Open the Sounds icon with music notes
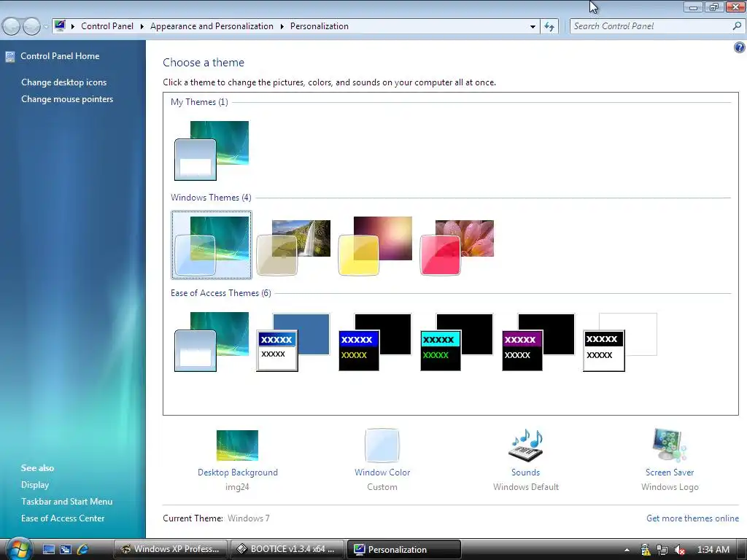747x560 pixels. 525,446
